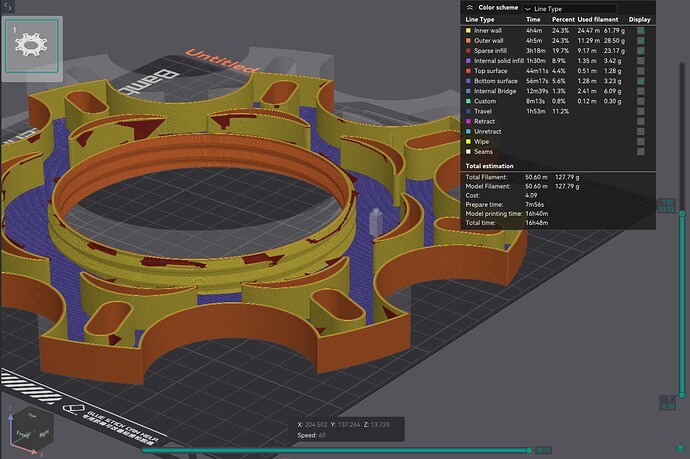Click the Total Filament value '50.60 m'
Image resolution: width=690 pixels, height=459 pixels.
coord(536,177)
